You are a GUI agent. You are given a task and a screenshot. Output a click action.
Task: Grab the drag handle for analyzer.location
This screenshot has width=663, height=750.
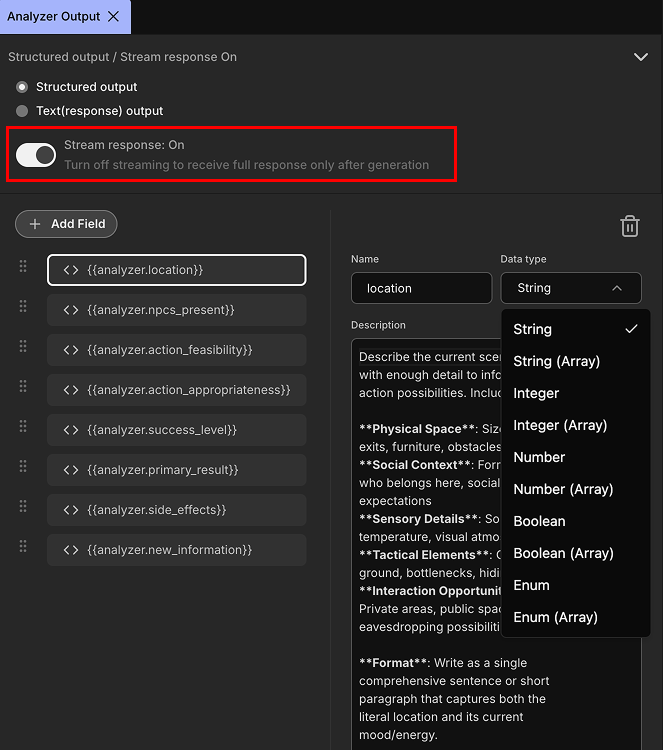click(x=23, y=266)
